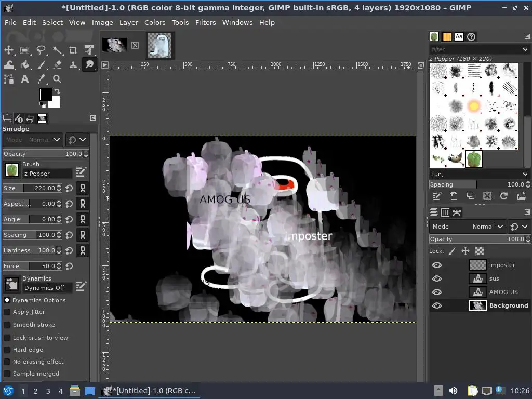Reset colors to default black and white
This screenshot has height=399, width=532.
click(43, 105)
